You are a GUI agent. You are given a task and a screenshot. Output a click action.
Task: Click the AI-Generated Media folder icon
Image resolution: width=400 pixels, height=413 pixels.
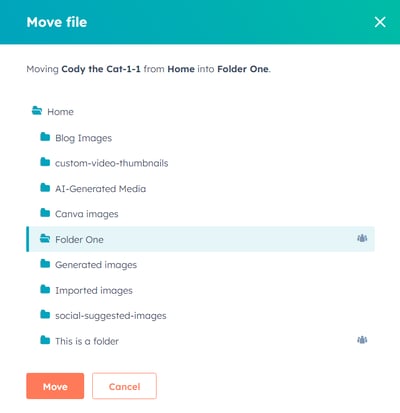tap(45, 188)
